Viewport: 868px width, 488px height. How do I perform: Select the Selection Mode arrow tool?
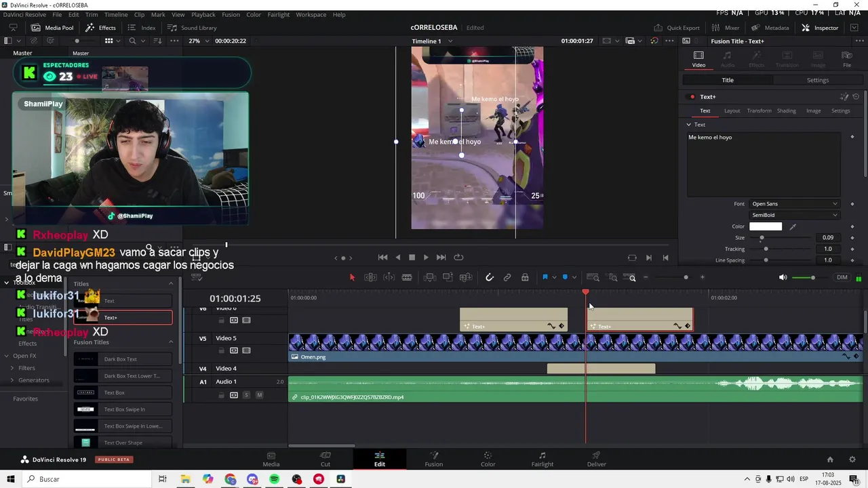tap(352, 277)
